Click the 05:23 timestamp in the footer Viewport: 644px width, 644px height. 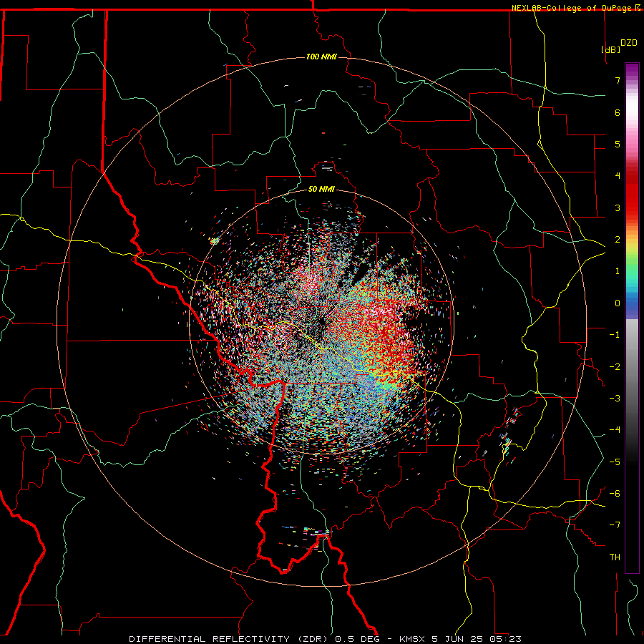click(506, 639)
